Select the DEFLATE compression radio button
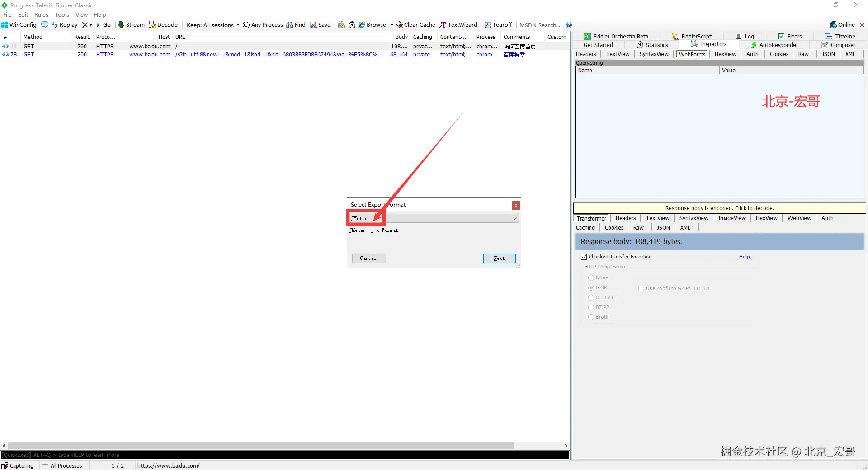This screenshot has height=470, width=868. [591, 297]
